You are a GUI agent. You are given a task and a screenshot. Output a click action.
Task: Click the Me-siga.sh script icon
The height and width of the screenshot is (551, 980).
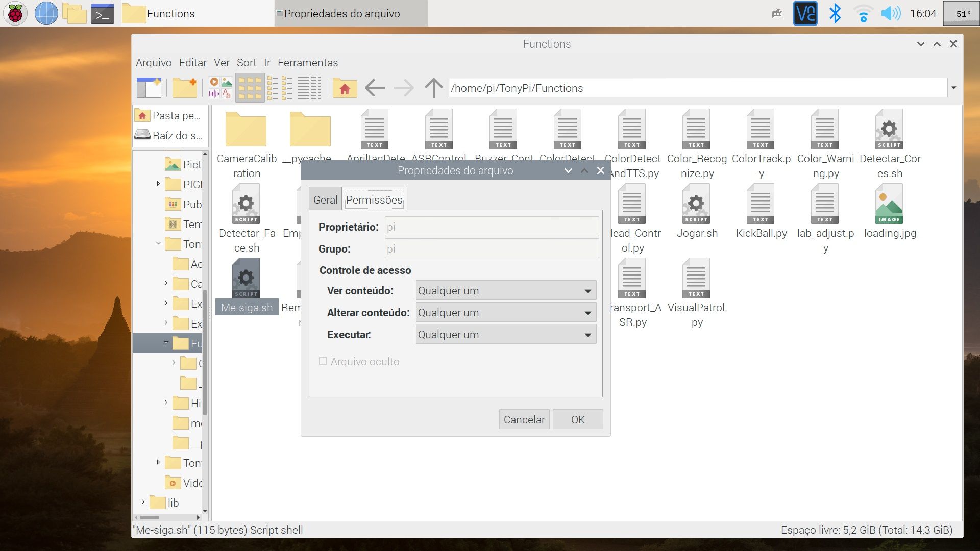point(246,279)
